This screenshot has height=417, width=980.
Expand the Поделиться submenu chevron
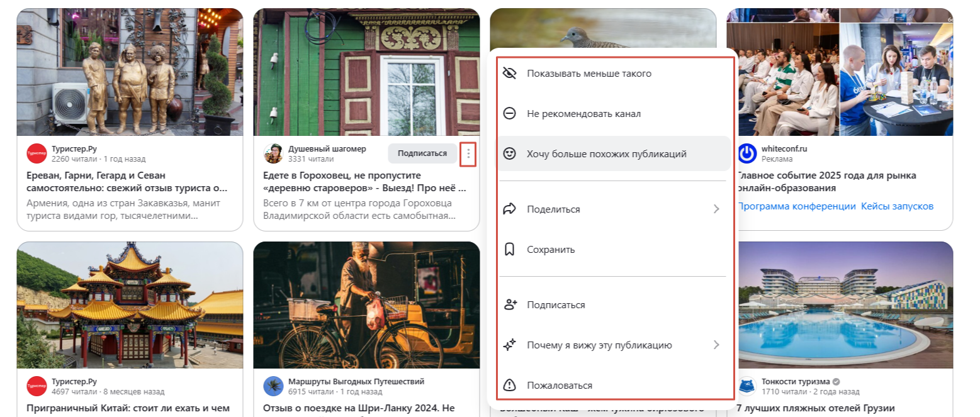tap(716, 209)
